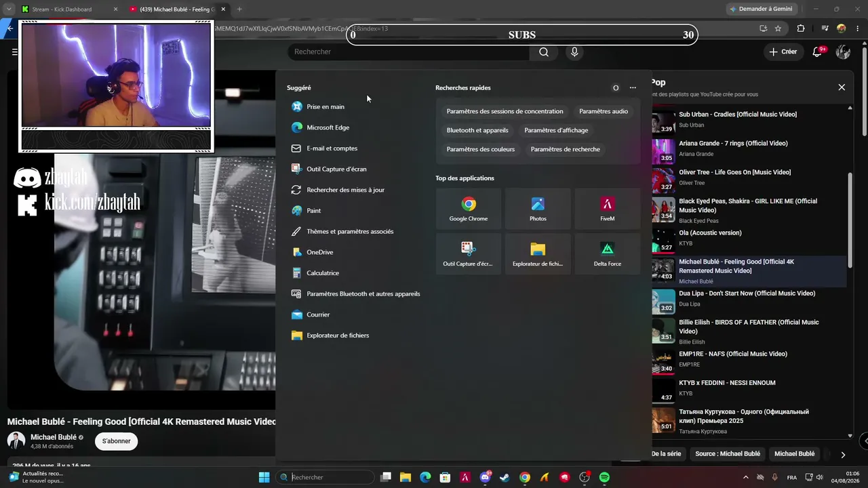The image size is (868, 488).
Task: Open the Windows Start menu
Action: click(264, 477)
